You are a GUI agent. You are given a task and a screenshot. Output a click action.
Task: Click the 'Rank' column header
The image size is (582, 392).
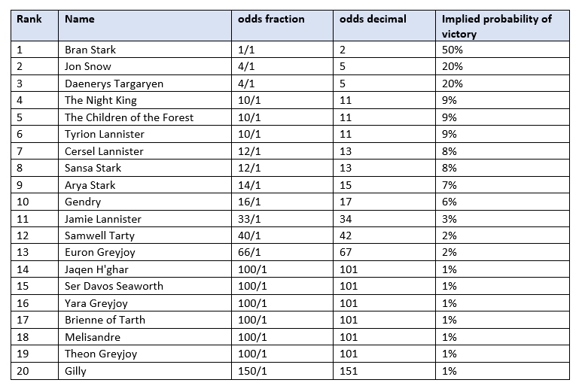pos(29,19)
